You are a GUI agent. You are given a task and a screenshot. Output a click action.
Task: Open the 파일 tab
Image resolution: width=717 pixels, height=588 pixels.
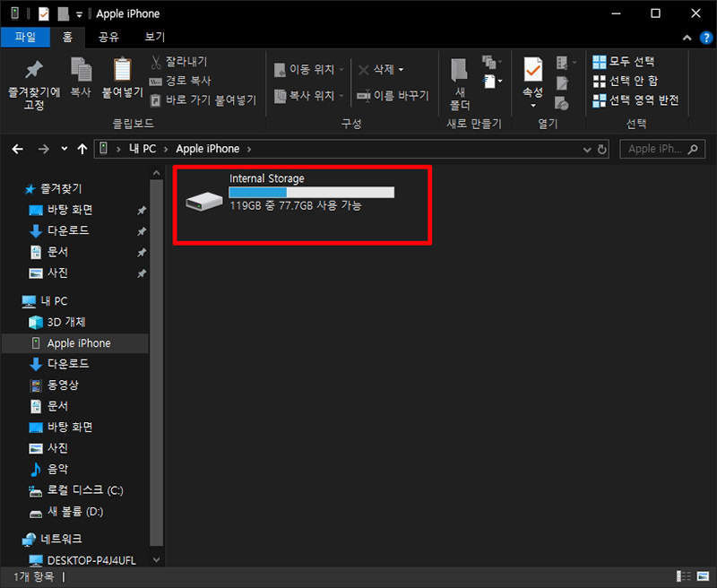(x=25, y=37)
